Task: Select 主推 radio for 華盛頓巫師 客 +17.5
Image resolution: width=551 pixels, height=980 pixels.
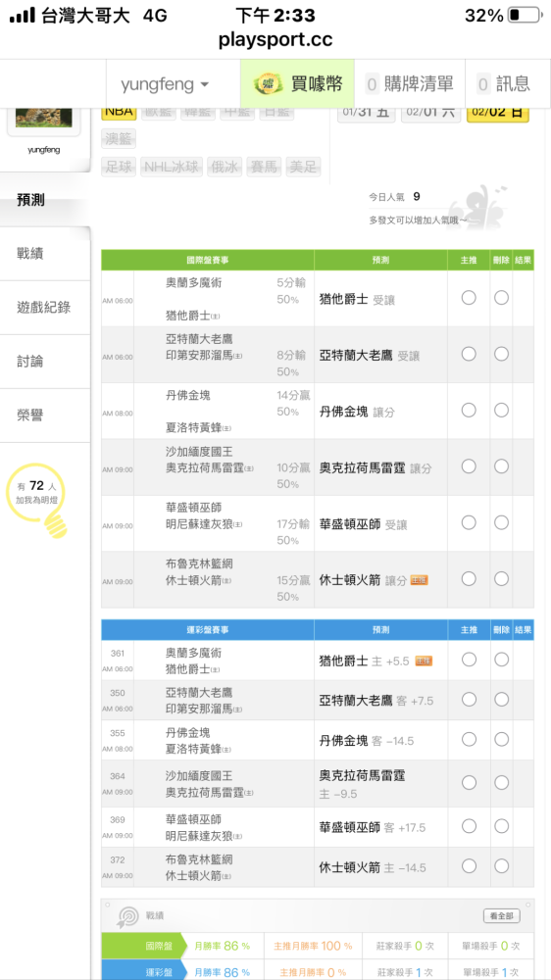Action: point(469,825)
